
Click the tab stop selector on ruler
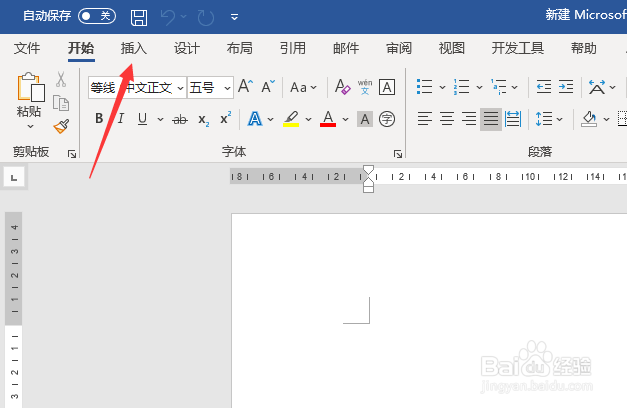coord(14,177)
